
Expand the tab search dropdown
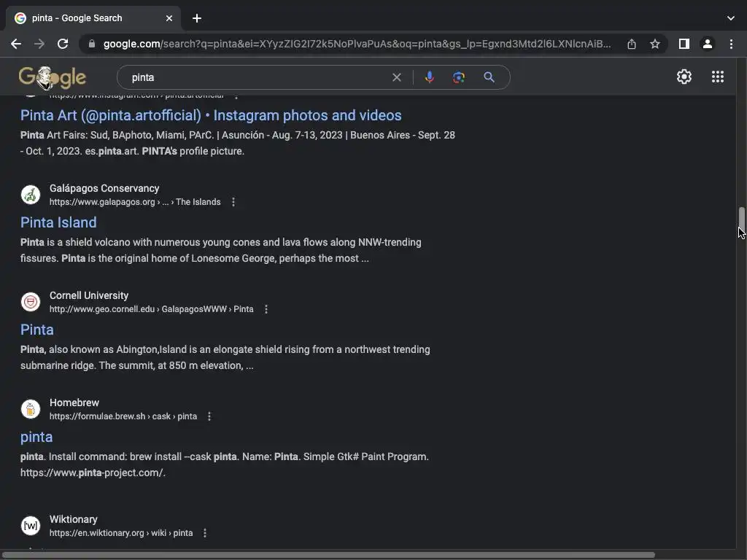coord(731,18)
